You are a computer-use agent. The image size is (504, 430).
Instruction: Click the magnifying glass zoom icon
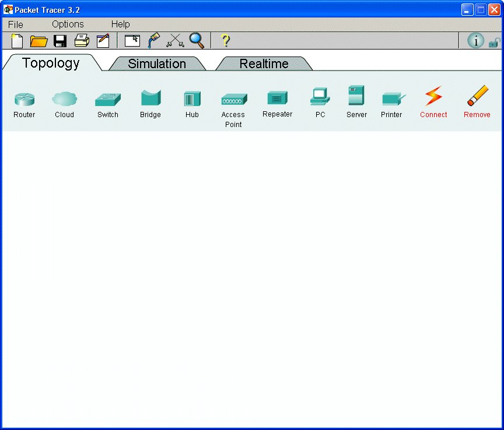197,41
